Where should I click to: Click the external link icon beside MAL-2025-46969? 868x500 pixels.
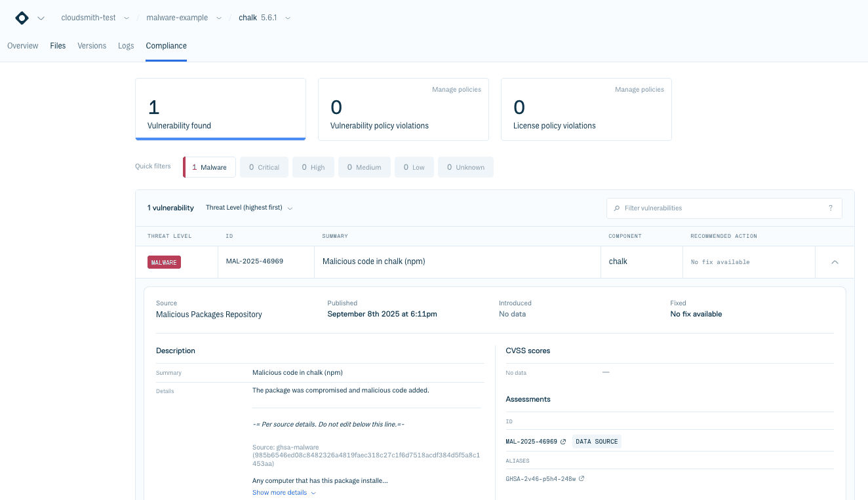(x=563, y=442)
